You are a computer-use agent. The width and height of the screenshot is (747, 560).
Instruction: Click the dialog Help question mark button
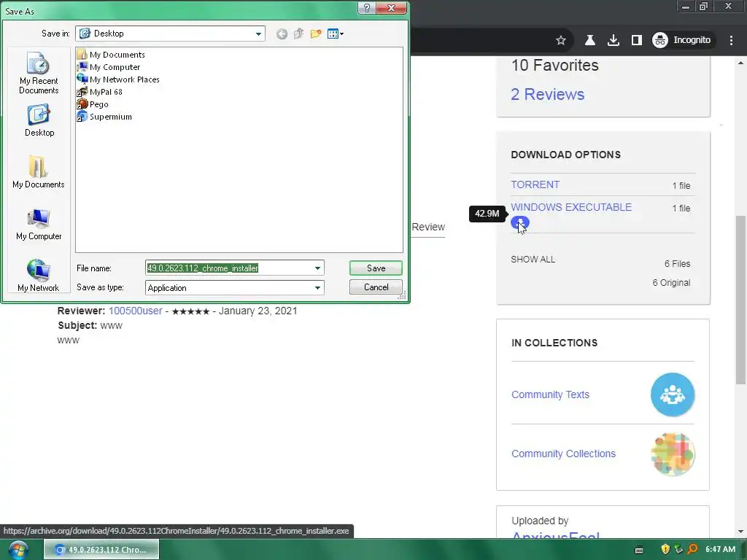[366, 8]
